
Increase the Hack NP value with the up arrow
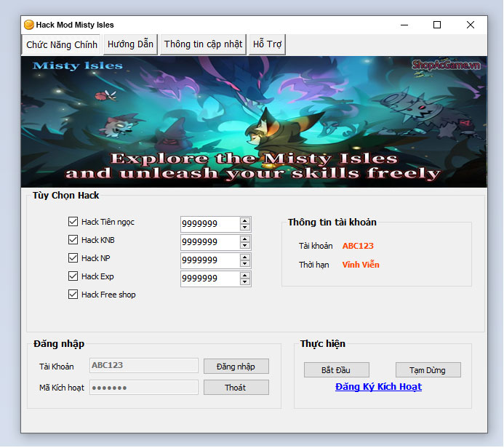point(245,257)
